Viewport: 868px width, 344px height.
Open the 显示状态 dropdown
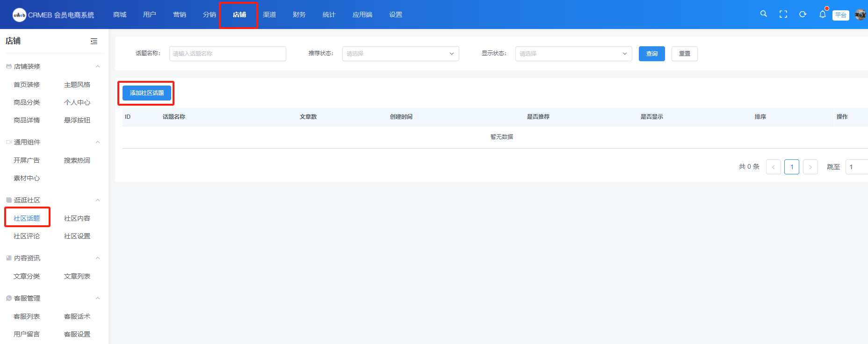pyautogui.click(x=573, y=54)
